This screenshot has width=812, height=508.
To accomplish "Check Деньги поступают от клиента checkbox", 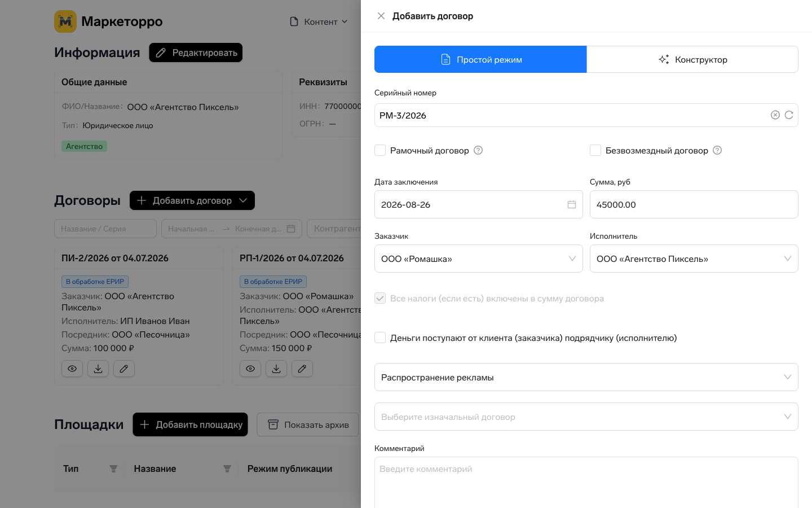I will [380, 338].
